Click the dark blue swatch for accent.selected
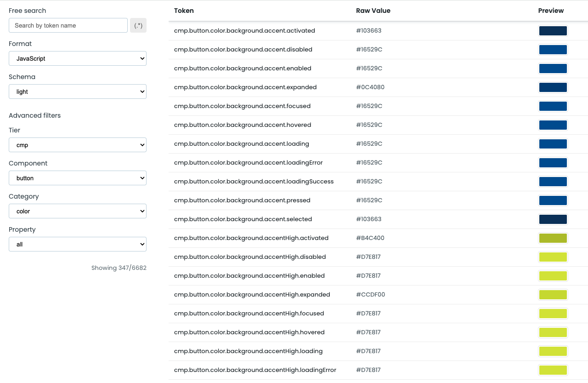Viewport: 588px width, 383px height. [x=553, y=219]
